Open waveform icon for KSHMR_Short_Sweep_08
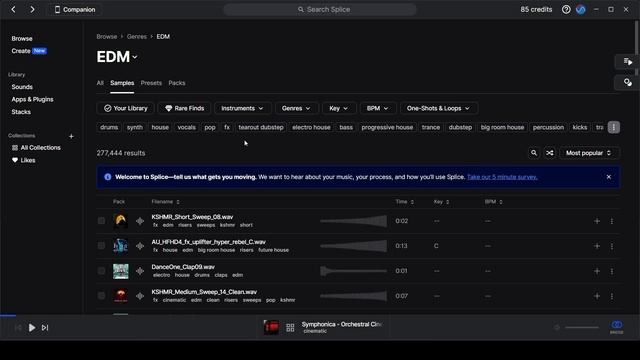The image size is (640, 360). pos(140,221)
